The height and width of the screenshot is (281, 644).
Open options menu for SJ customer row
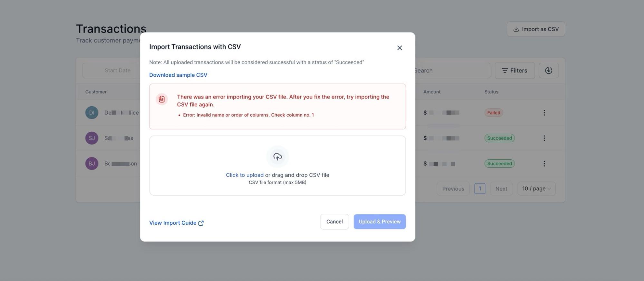click(544, 138)
